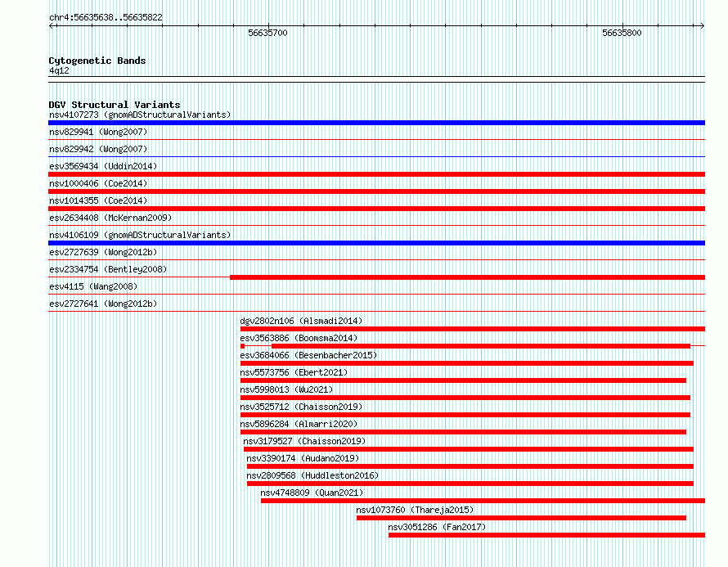Screen dimensions: 728x567
Task: Click the red bar under nsv5573756
Action: point(463,380)
